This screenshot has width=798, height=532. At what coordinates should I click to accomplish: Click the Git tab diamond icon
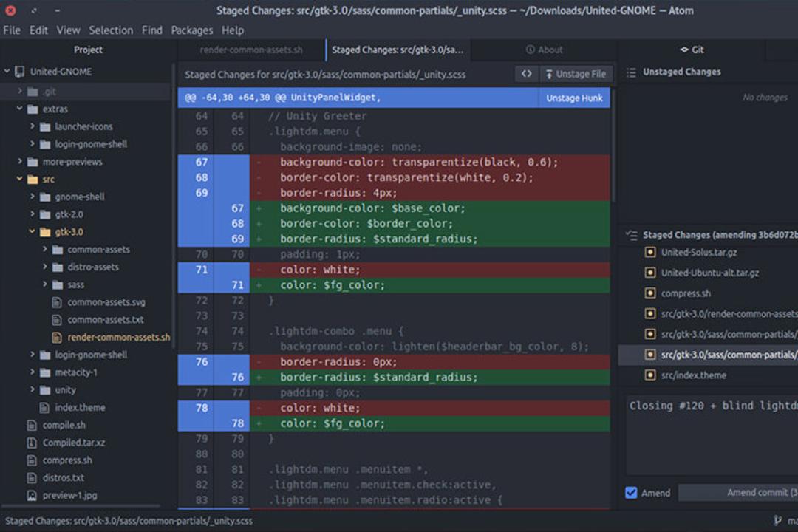coord(684,50)
